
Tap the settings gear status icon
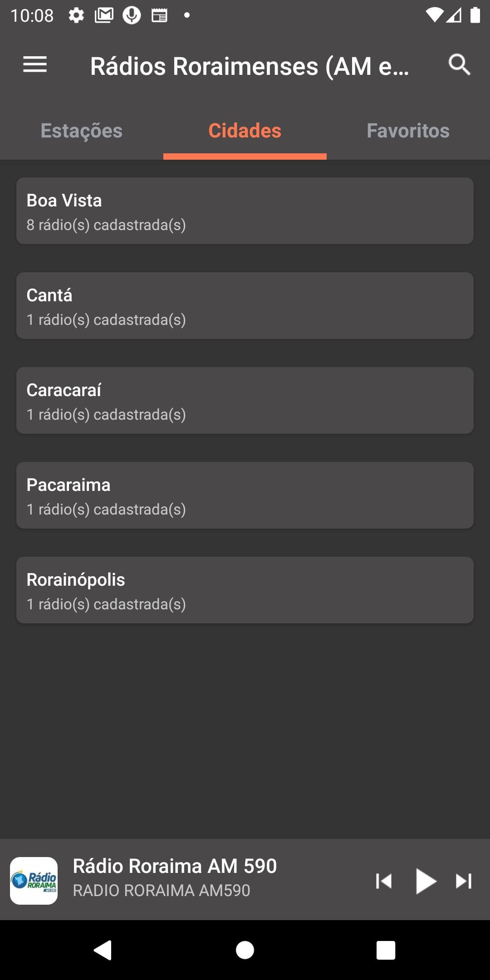pyautogui.click(x=76, y=16)
